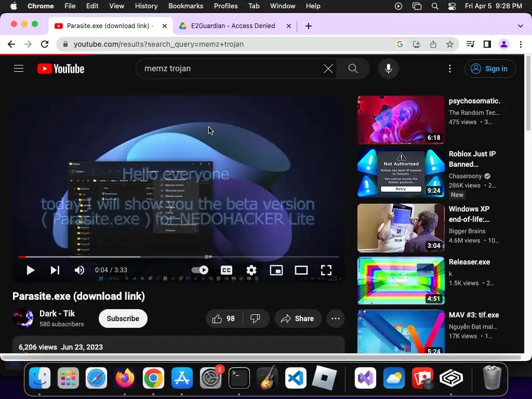The width and height of the screenshot is (532, 399).
Task: Open more actions beside Share
Action: click(336, 318)
